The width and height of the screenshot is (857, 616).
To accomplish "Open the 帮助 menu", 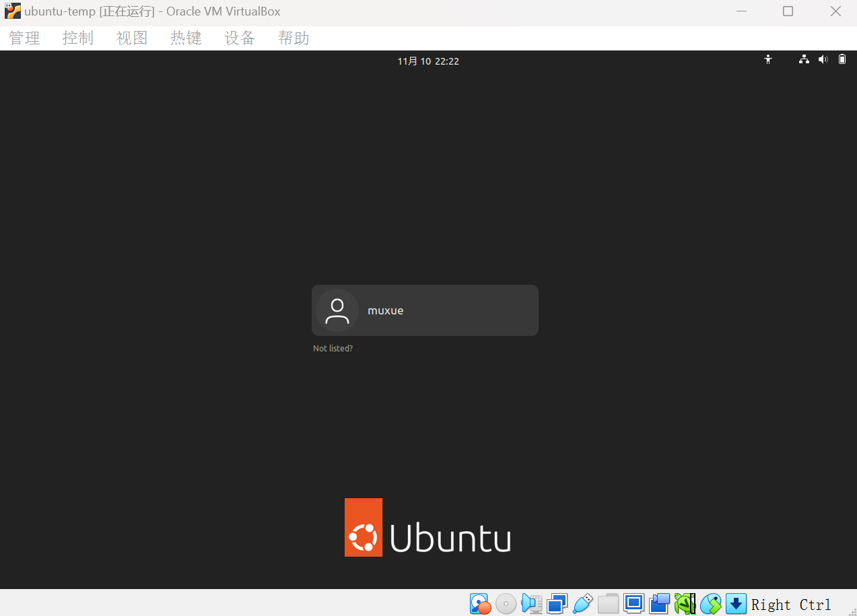I will point(294,38).
